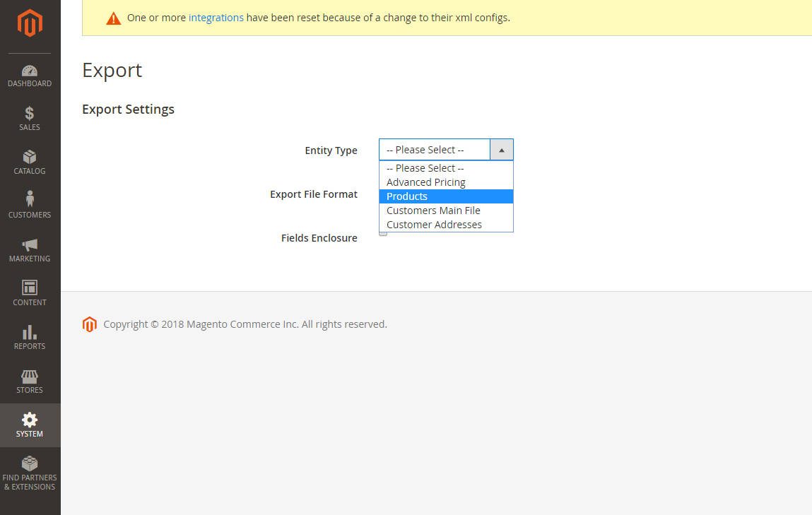Choose Customers Main File entity type
812x515 pixels.
click(x=446, y=211)
